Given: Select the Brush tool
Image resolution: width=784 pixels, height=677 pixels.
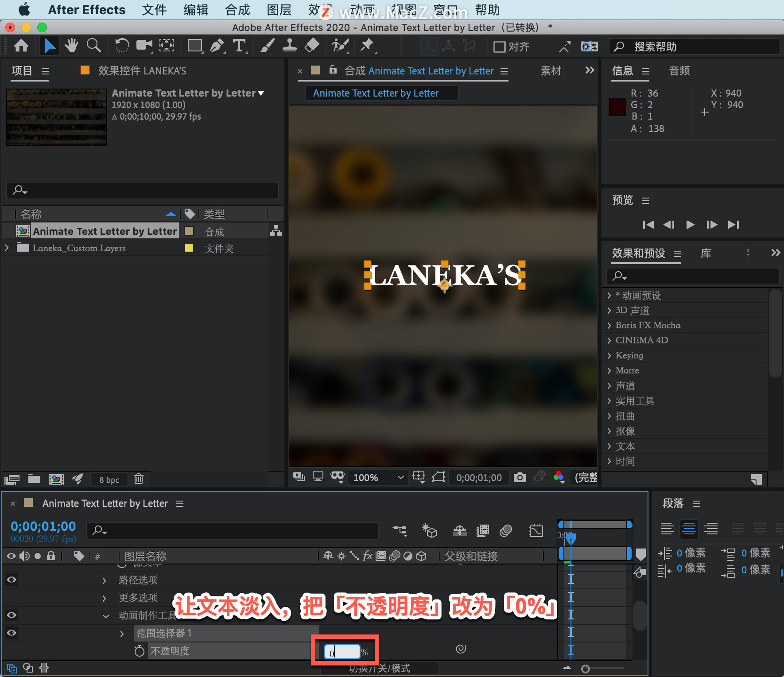Looking at the screenshot, I should click(x=267, y=46).
